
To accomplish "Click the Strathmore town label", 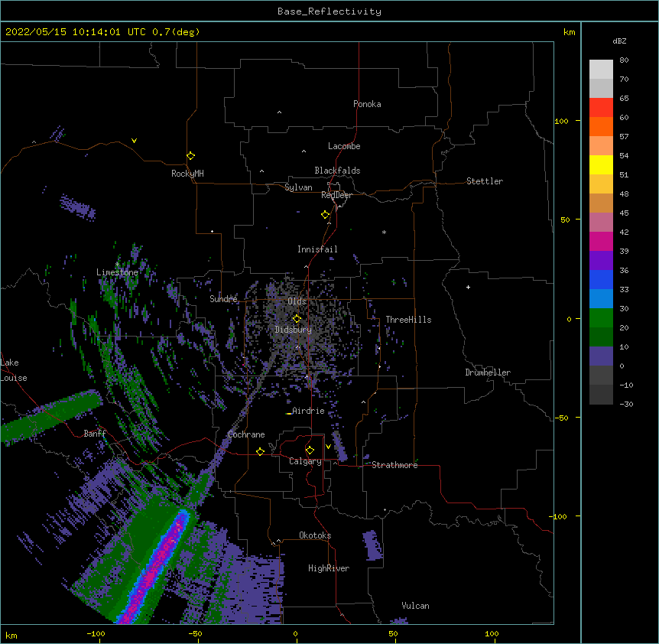I will tap(394, 465).
